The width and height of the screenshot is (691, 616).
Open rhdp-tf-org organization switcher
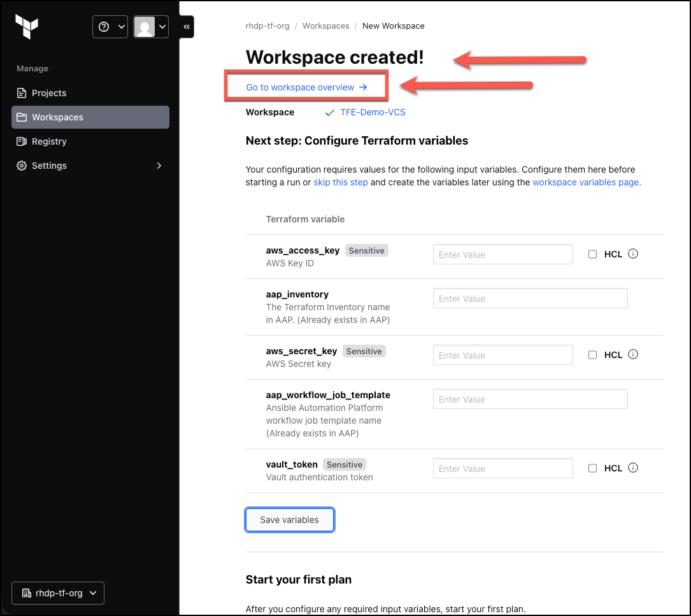click(x=58, y=593)
